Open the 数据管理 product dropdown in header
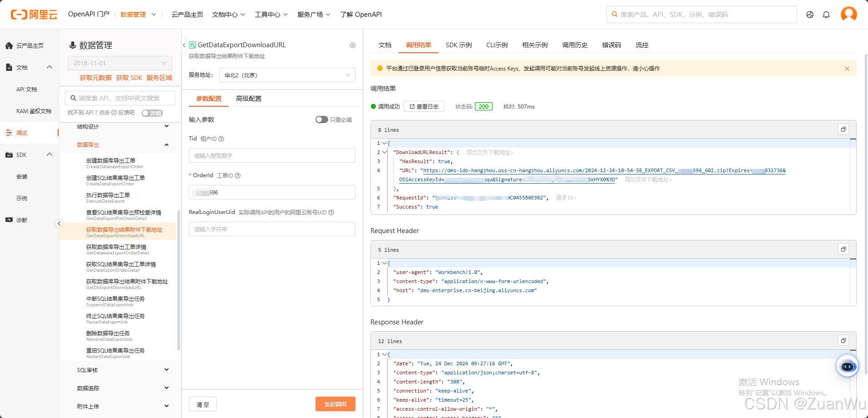 click(x=138, y=15)
